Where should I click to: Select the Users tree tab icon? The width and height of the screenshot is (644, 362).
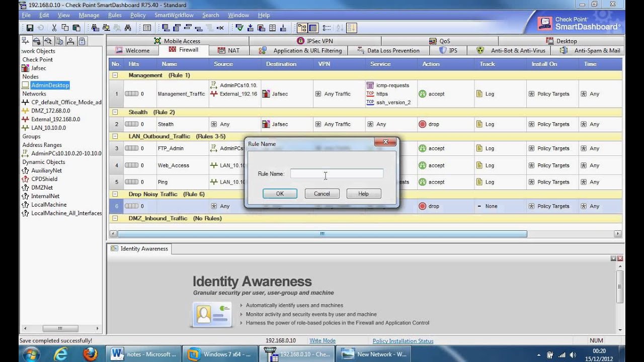click(x=70, y=41)
